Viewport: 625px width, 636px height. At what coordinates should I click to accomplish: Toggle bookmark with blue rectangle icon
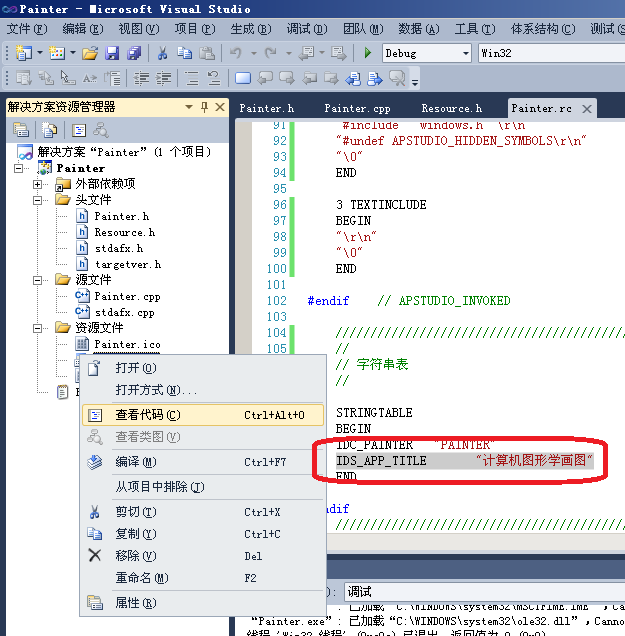(243, 78)
